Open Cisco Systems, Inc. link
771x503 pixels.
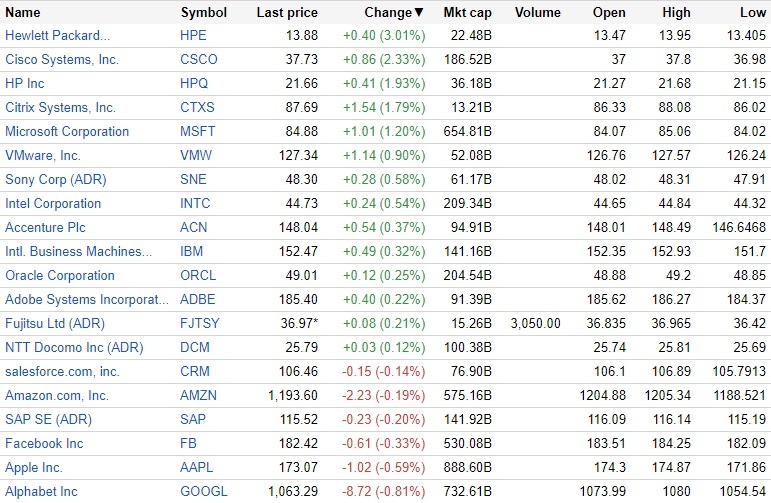tap(62, 60)
